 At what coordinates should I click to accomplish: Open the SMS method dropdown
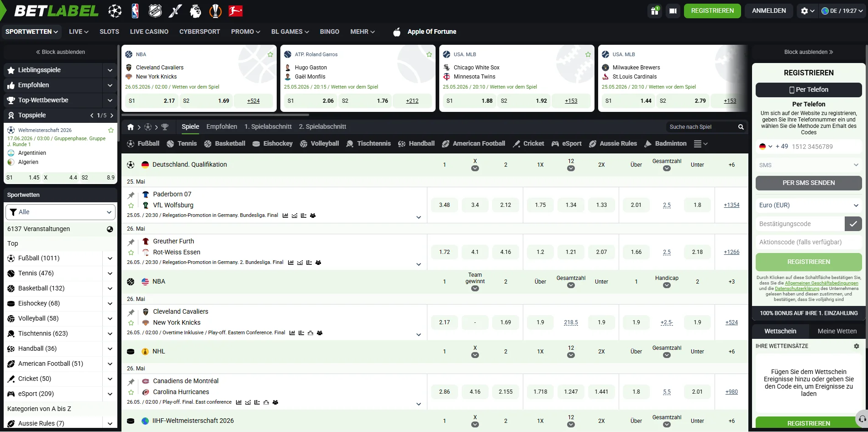coord(809,165)
